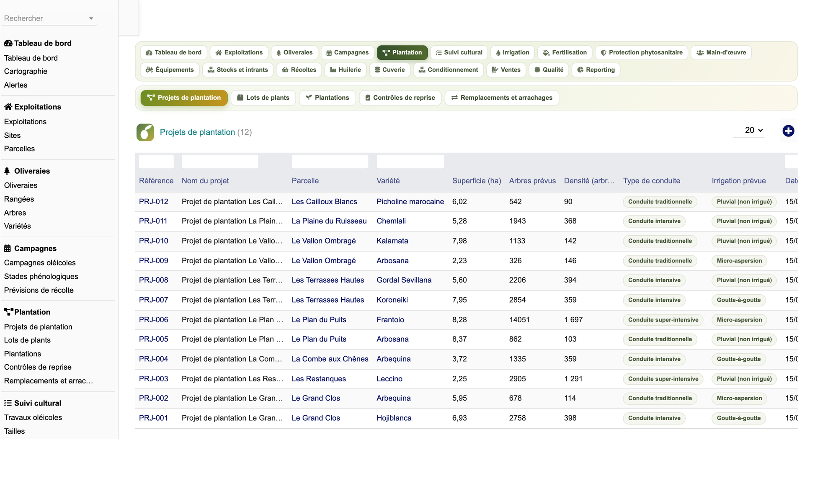The image size is (815, 504).
Task: Open Protection phytosanitaire tab
Action: (642, 53)
